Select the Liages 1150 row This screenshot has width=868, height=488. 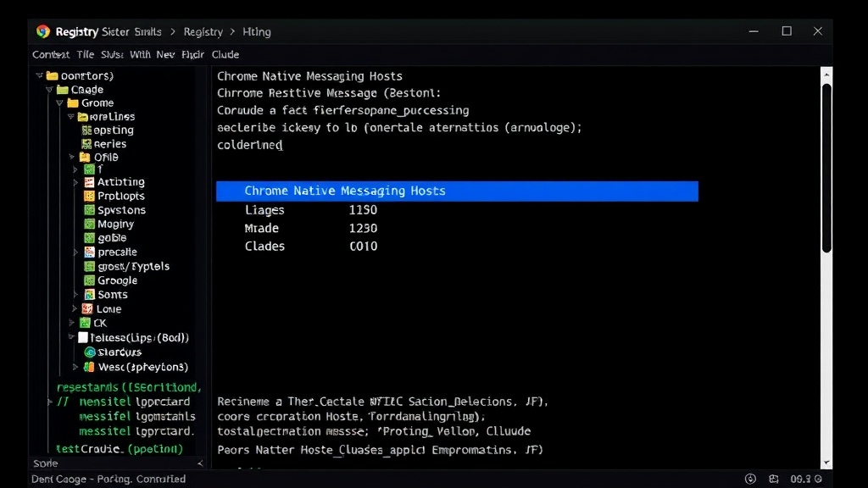click(x=311, y=210)
